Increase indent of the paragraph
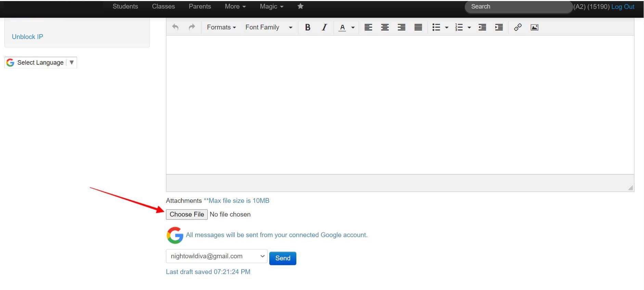644x290 pixels. point(499,27)
